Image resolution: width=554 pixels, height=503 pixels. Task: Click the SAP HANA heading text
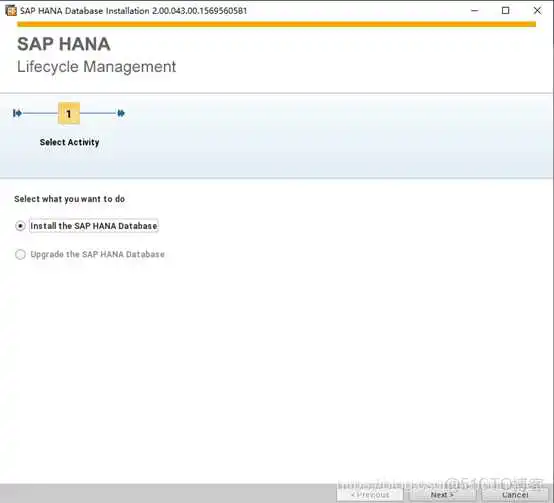pyautogui.click(x=64, y=44)
